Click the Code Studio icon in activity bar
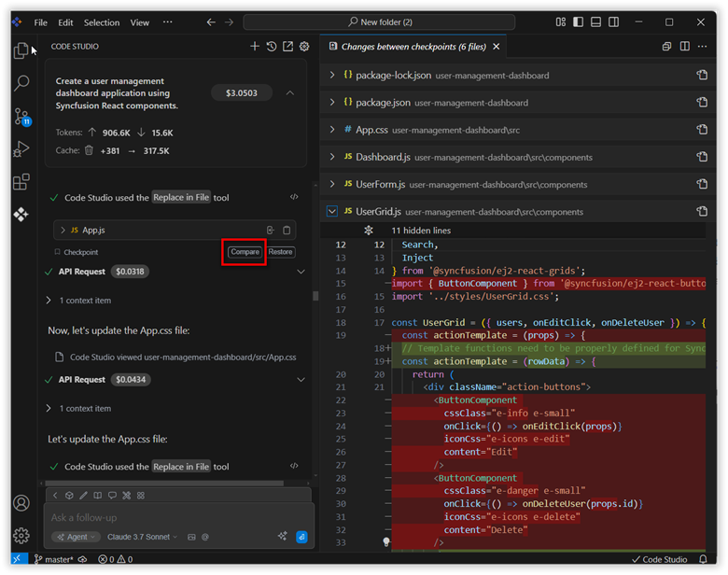The height and width of the screenshot is (575, 728). pyautogui.click(x=21, y=215)
